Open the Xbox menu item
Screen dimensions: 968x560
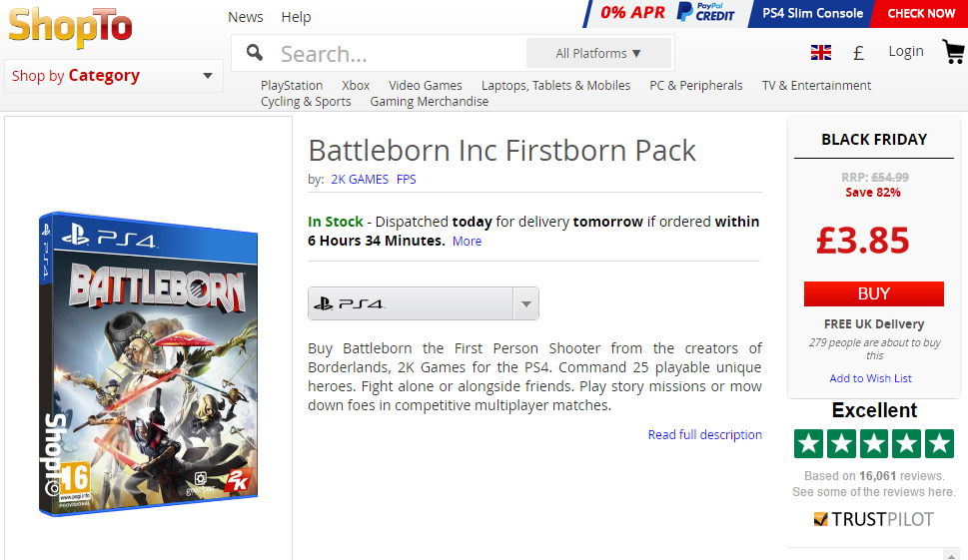(356, 86)
